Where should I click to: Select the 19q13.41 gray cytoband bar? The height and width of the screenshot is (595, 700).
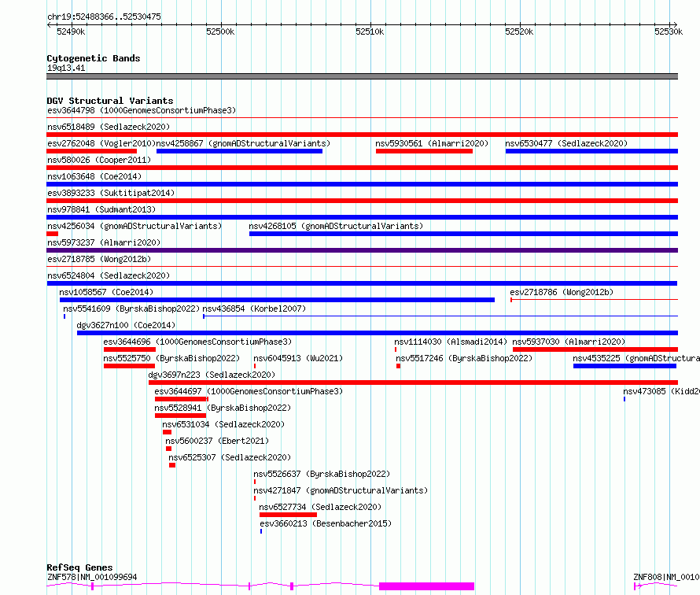coord(362,76)
